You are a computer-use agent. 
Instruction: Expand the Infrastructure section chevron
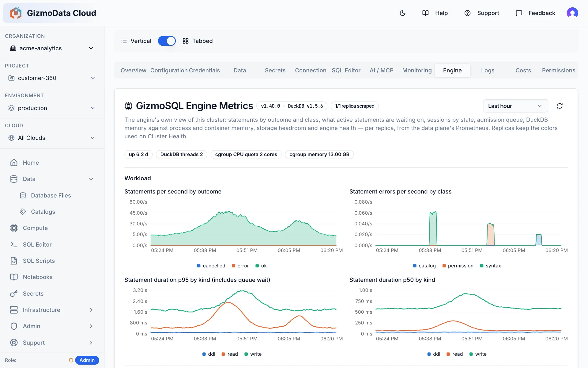pyautogui.click(x=91, y=310)
